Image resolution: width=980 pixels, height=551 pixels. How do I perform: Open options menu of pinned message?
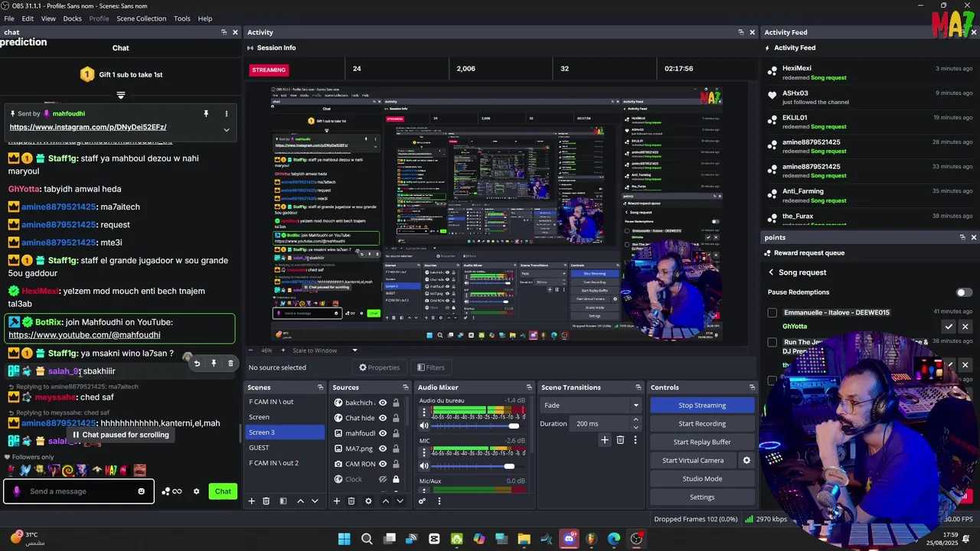point(226,113)
